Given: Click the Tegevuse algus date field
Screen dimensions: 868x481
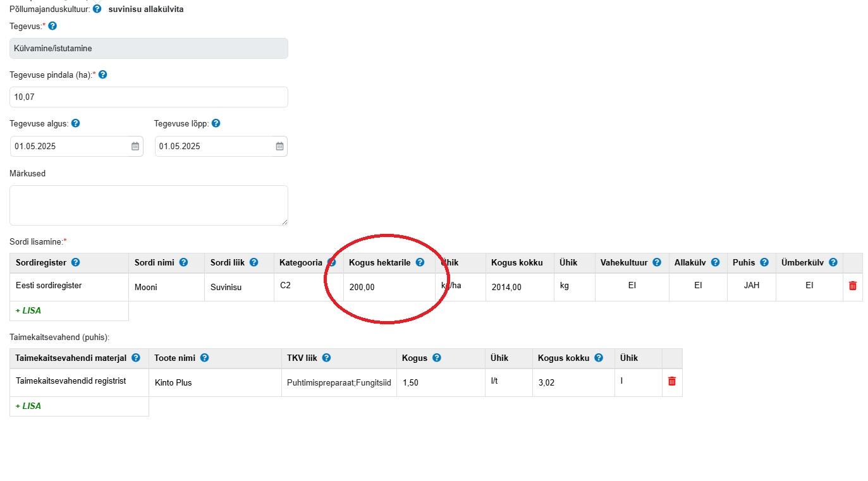Looking at the screenshot, I should (70, 146).
